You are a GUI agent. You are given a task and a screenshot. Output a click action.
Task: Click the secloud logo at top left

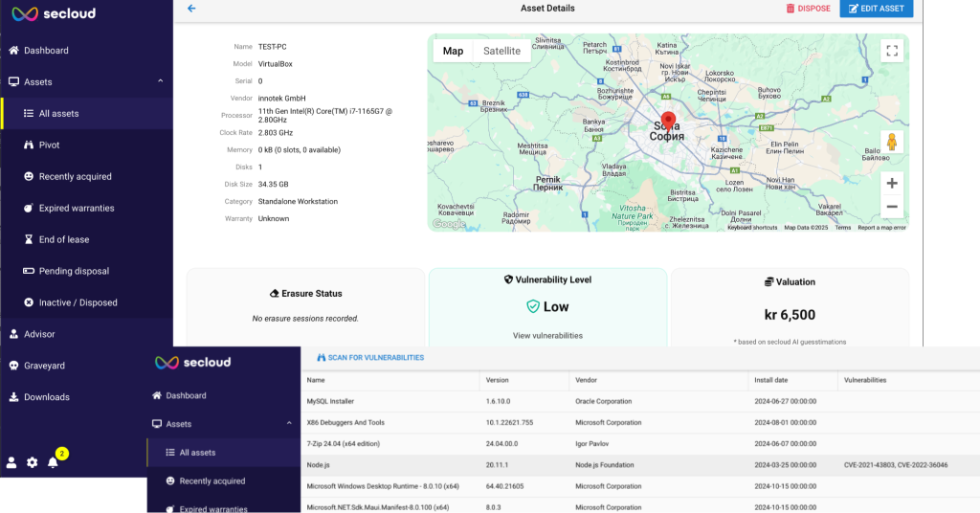[x=54, y=13]
